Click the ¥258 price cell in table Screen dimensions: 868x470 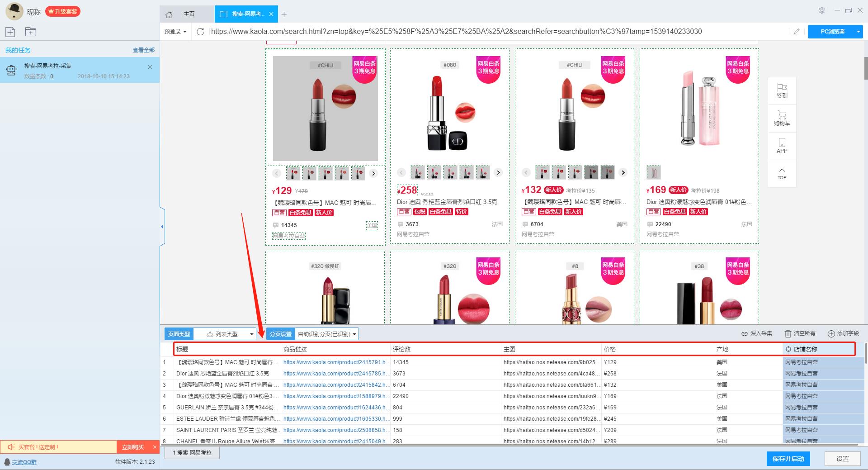click(x=657, y=374)
